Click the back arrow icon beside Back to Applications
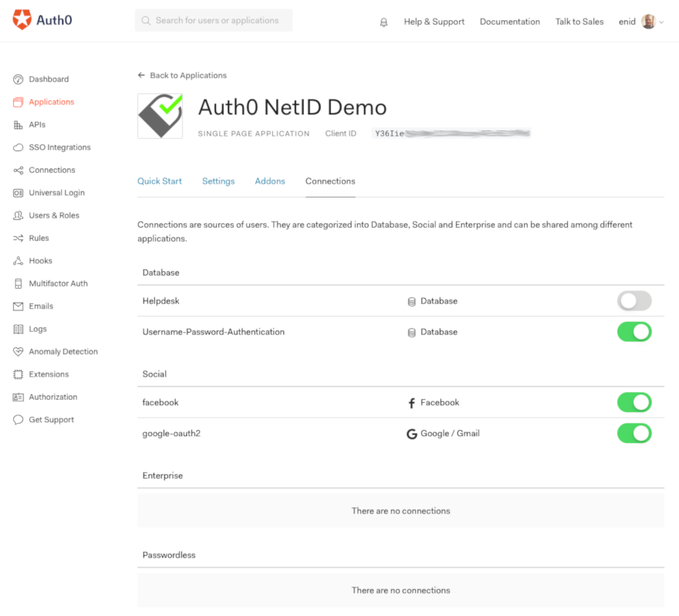 (141, 76)
